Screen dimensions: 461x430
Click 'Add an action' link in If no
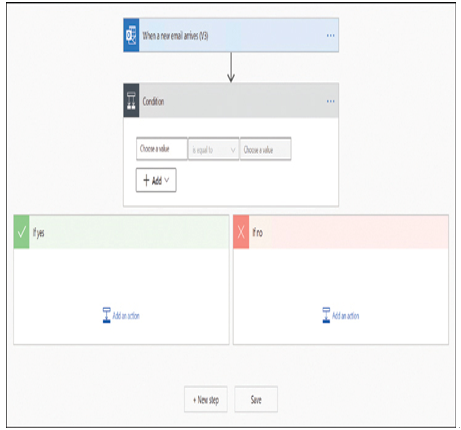(x=346, y=316)
